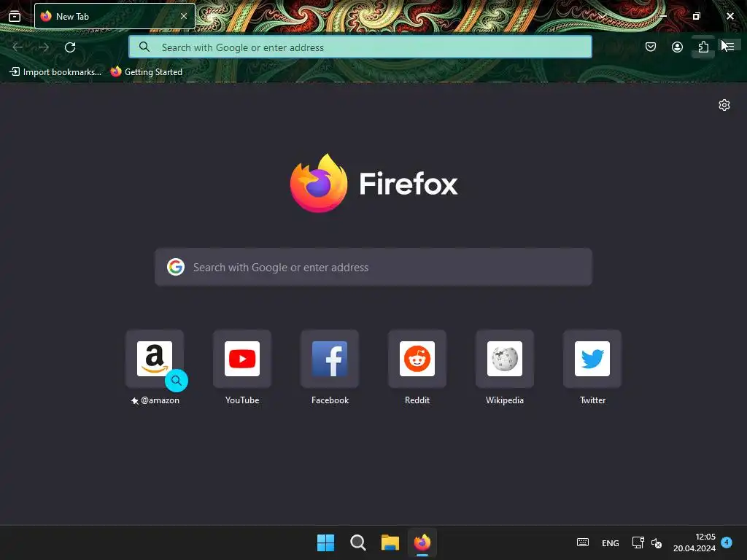This screenshot has width=747, height=560.
Task: Go back one page
Action: tap(18, 47)
